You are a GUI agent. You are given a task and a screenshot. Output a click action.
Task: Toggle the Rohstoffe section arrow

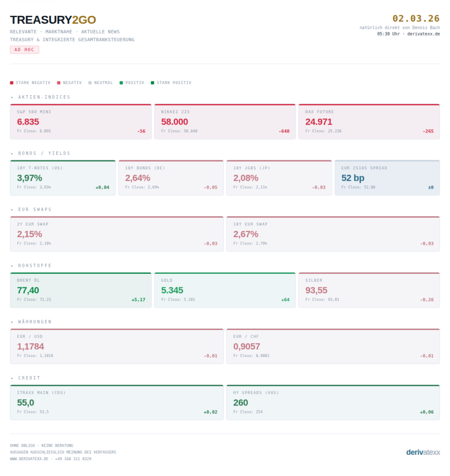click(12, 266)
